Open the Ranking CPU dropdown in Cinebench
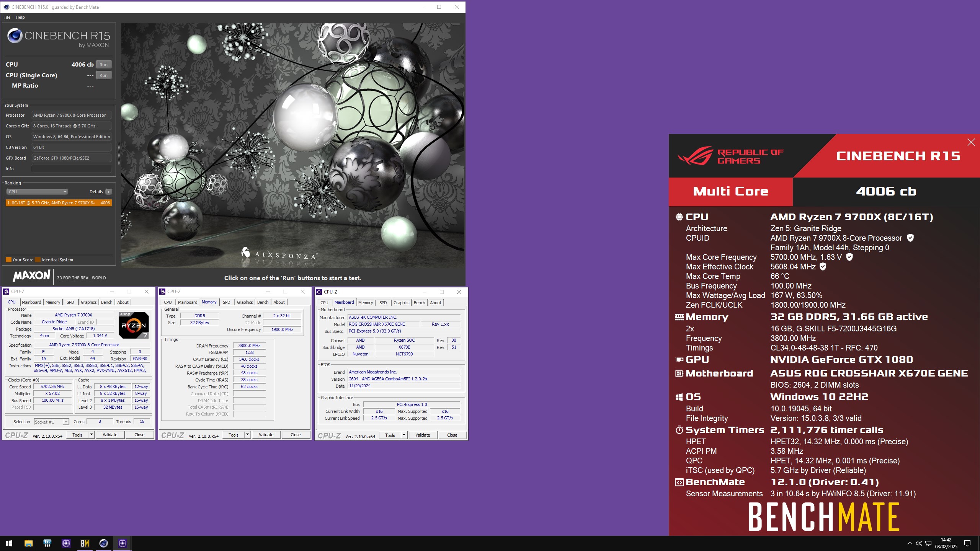The height and width of the screenshot is (551, 980). [x=37, y=192]
